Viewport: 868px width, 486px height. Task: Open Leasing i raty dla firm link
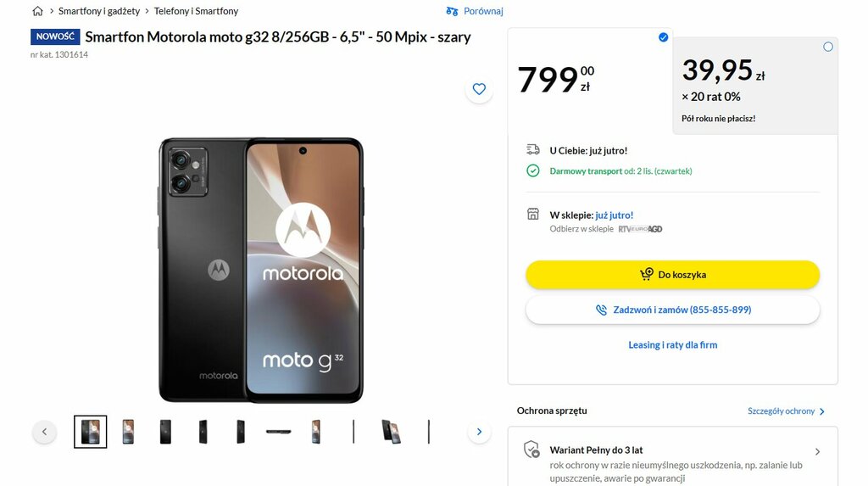pyautogui.click(x=672, y=344)
